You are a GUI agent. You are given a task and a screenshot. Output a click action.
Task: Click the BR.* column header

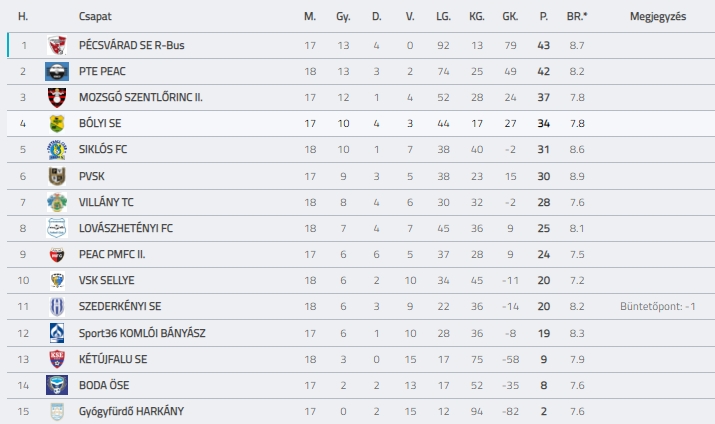577,16
